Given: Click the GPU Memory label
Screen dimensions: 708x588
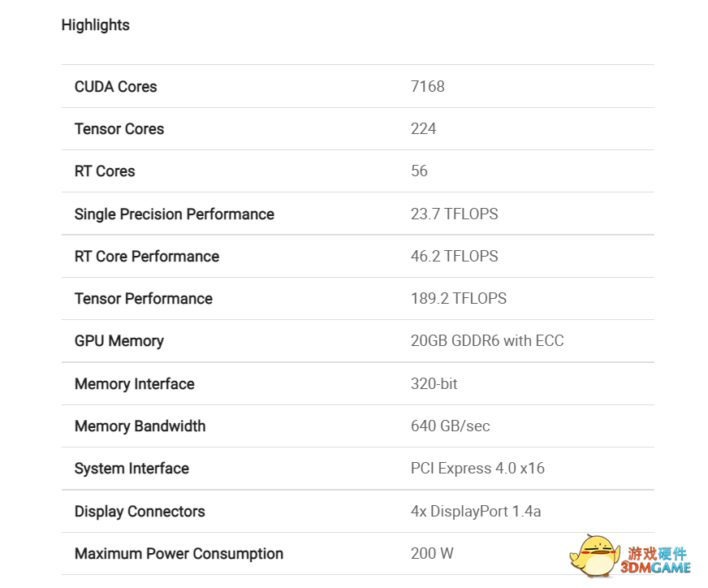Looking at the screenshot, I should [119, 341].
